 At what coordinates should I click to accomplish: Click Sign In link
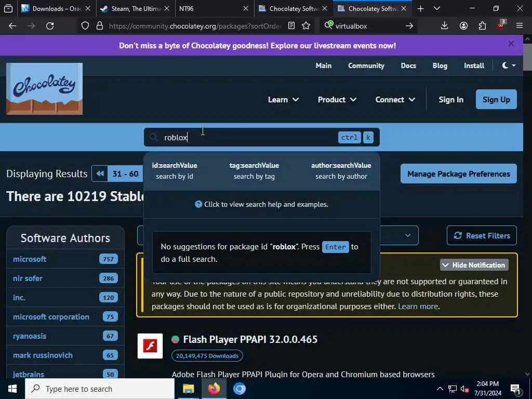(x=451, y=99)
